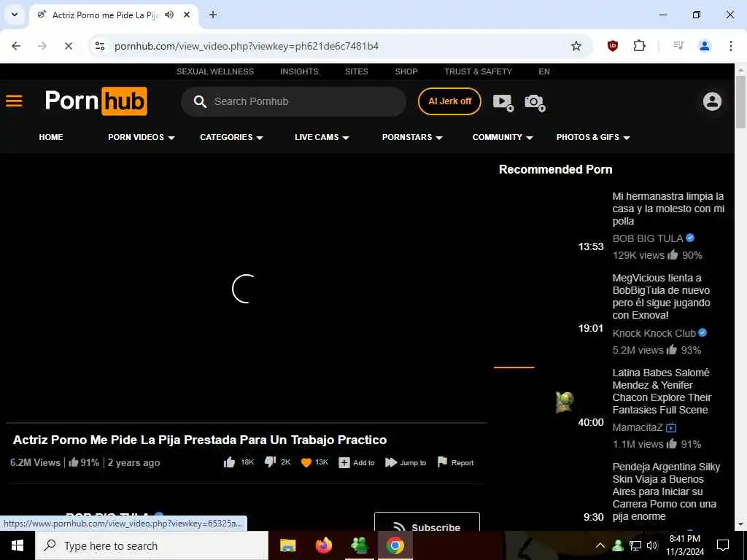Show hidden system tray icons
The height and width of the screenshot is (560, 747).
pos(600,545)
